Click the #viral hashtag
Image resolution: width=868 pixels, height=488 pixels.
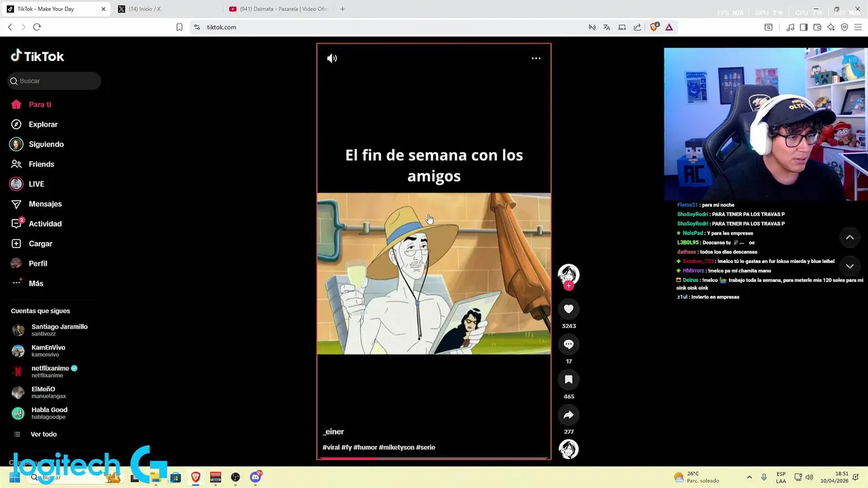coord(331,447)
